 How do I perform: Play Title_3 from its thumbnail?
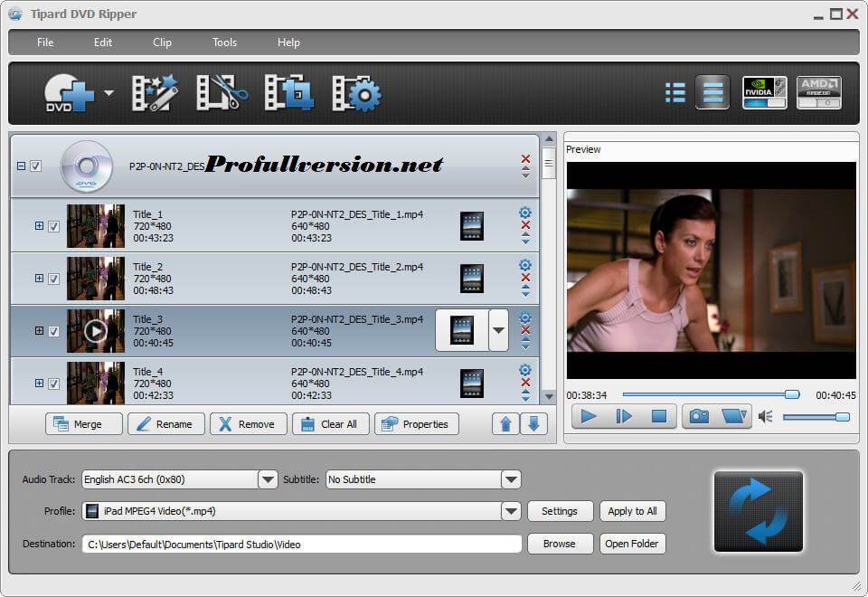[96, 330]
